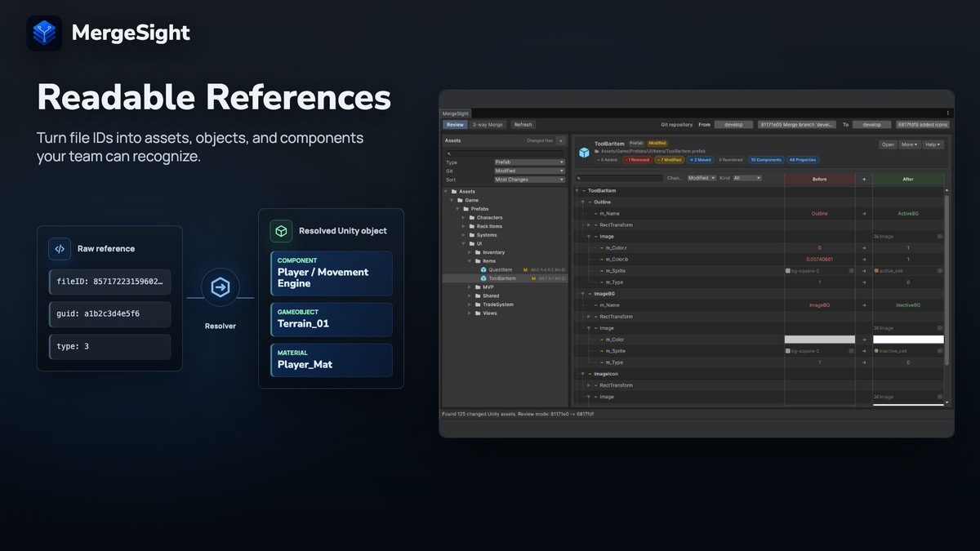The image size is (980, 551).
Task: Collapse the Outline node in diff tree
Action: coord(582,202)
